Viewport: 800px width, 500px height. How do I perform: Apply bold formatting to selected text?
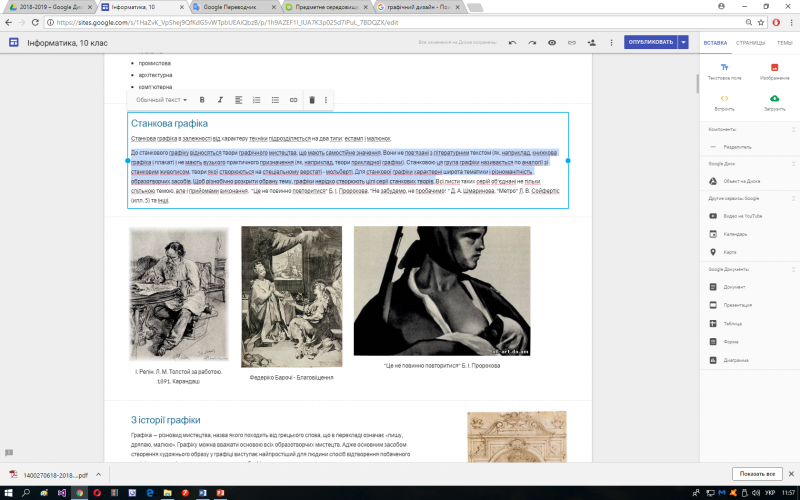[202, 100]
